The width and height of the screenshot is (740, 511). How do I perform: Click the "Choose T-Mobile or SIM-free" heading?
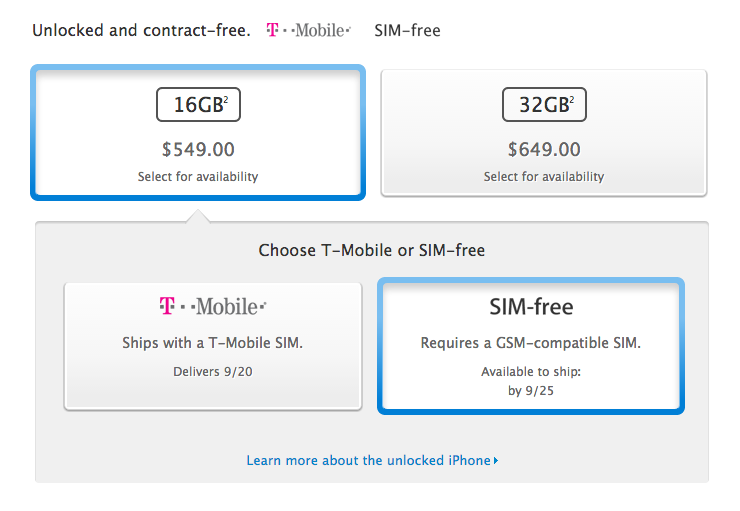click(372, 250)
